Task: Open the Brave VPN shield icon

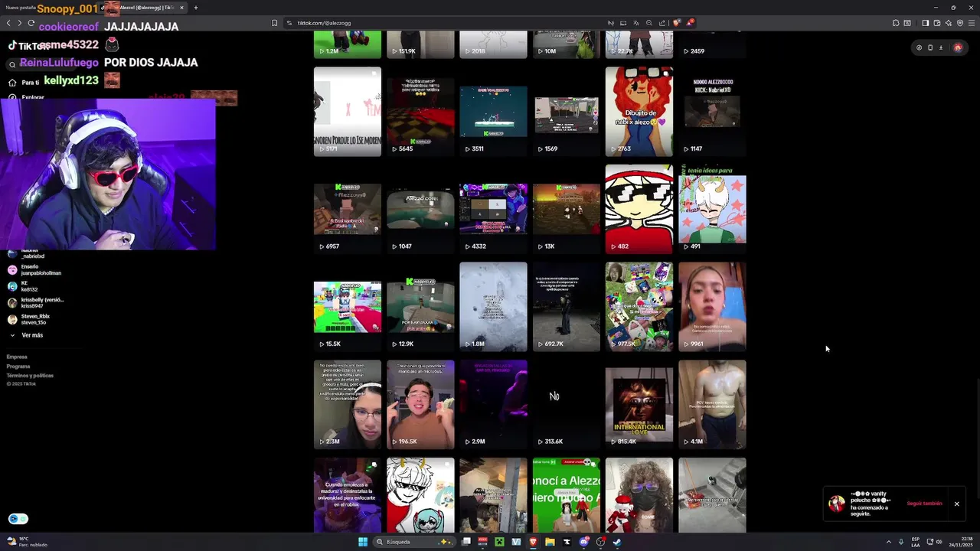Action: click(x=960, y=23)
